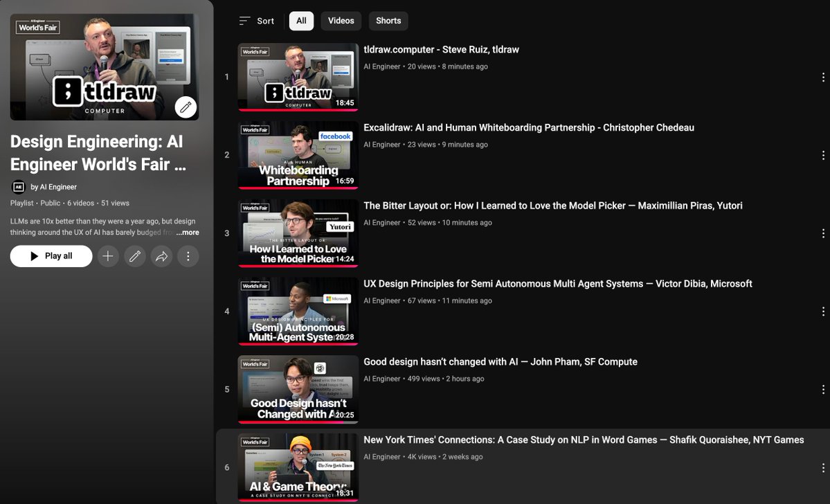
Task: Open action menu for UX Design Principles video
Action: click(x=823, y=312)
